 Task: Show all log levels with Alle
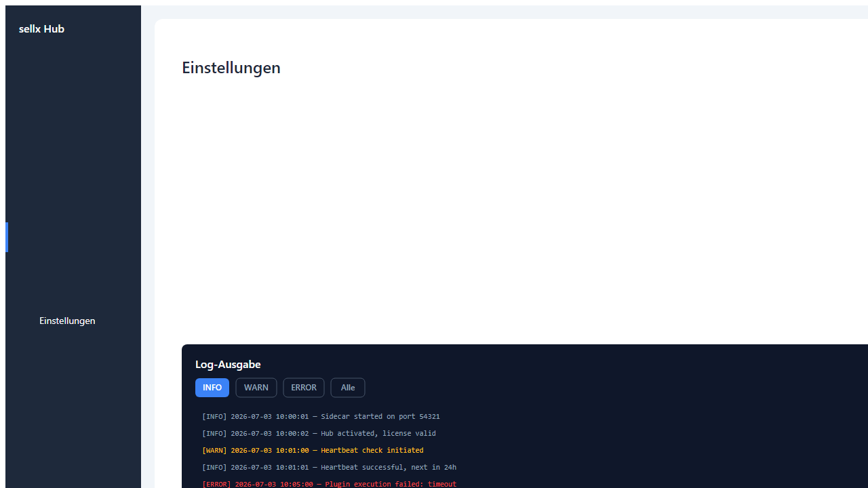click(x=348, y=388)
